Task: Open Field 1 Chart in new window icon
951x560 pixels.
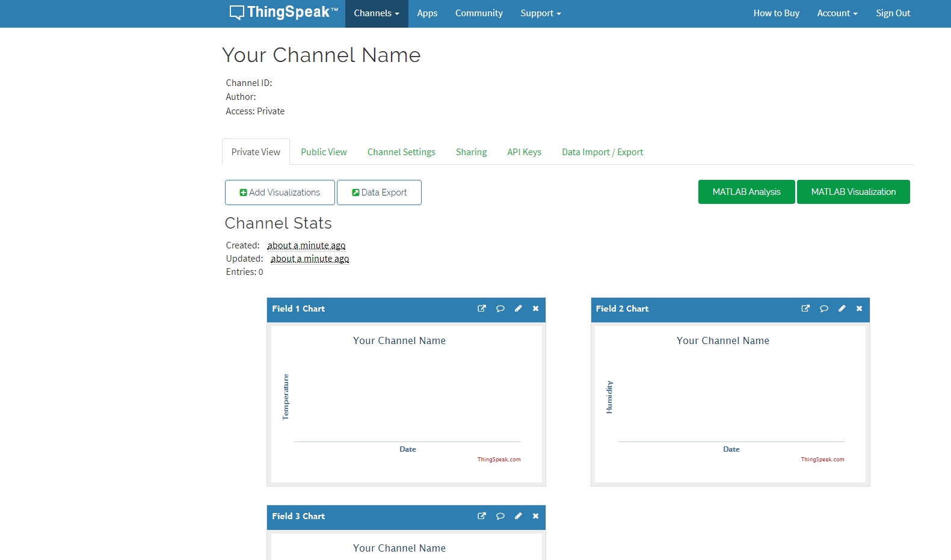Action: (482, 309)
